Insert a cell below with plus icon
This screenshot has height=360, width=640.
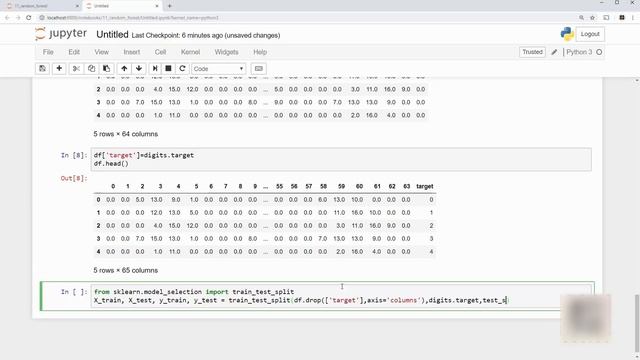59,69
